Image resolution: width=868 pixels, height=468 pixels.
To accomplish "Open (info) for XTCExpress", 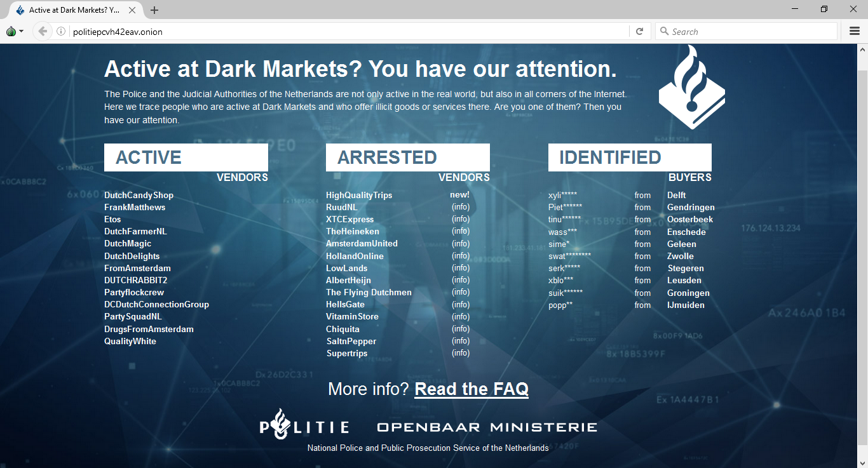I will click(461, 219).
